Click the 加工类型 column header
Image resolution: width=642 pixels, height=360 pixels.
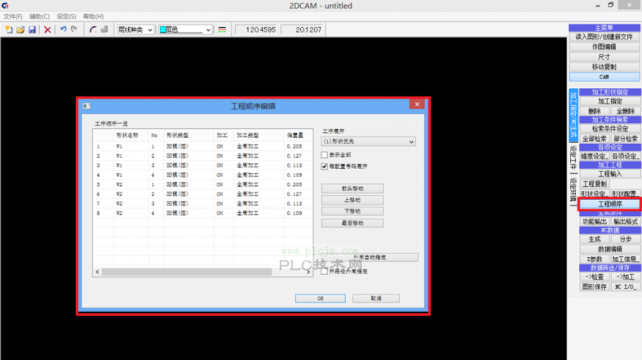[258, 135]
